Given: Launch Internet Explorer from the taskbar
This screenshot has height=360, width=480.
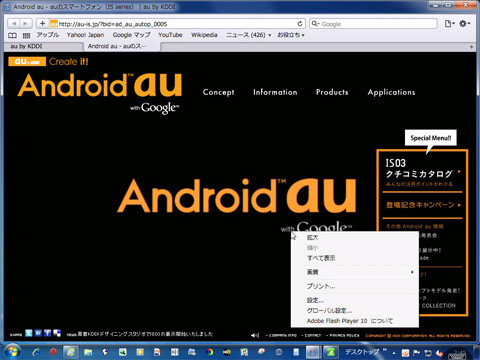Looking at the screenshot, I should (36, 352).
